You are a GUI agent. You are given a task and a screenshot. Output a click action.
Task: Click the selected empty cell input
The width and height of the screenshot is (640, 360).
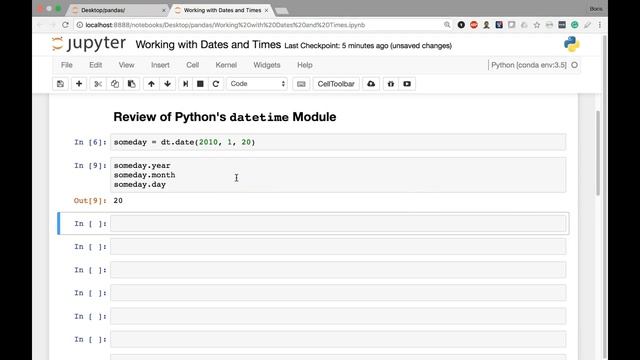tap(338, 224)
